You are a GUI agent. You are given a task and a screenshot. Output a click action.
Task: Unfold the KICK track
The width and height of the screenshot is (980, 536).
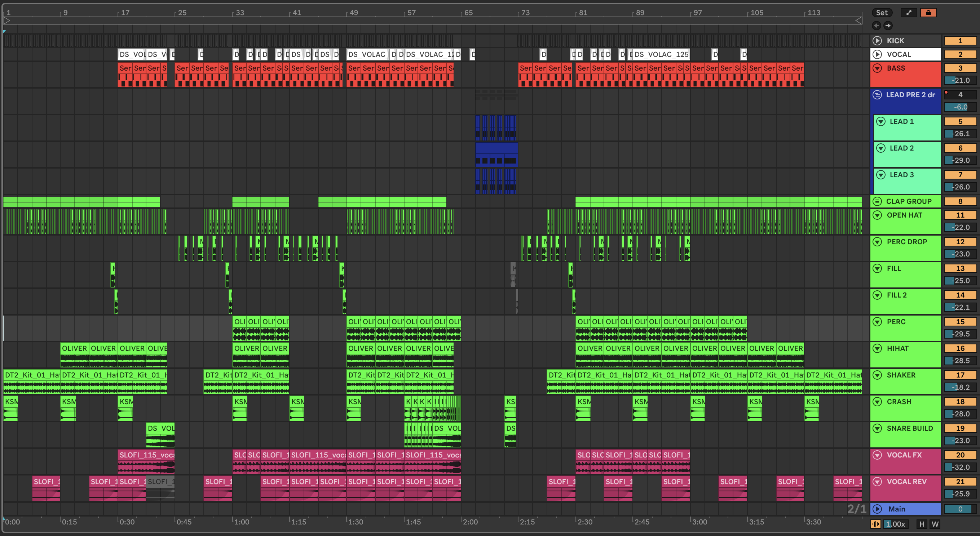click(877, 41)
